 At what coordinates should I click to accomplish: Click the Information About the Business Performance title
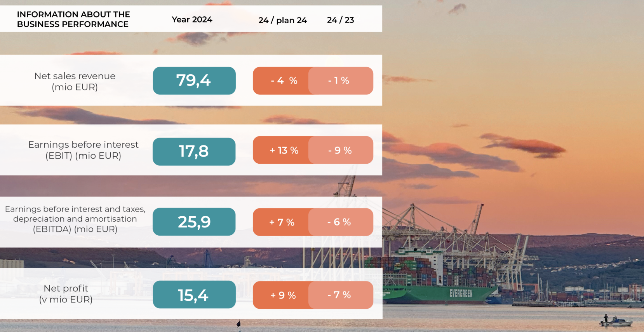[73, 19]
